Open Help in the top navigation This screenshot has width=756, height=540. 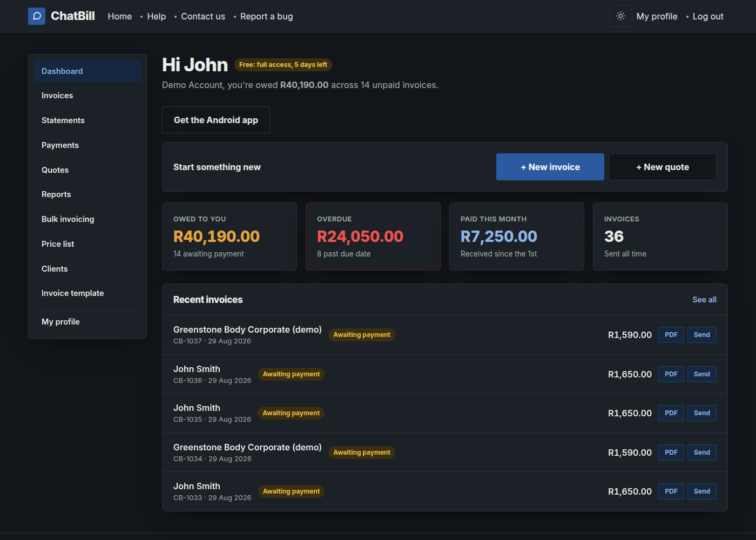(x=157, y=16)
